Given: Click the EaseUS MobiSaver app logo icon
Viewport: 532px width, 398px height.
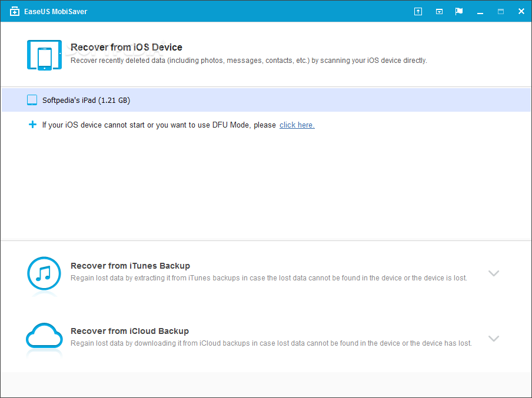Looking at the screenshot, I should [15, 12].
